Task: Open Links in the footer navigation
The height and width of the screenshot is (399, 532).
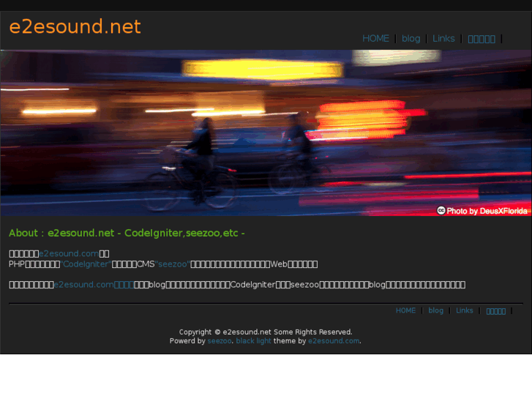Action: (x=464, y=310)
